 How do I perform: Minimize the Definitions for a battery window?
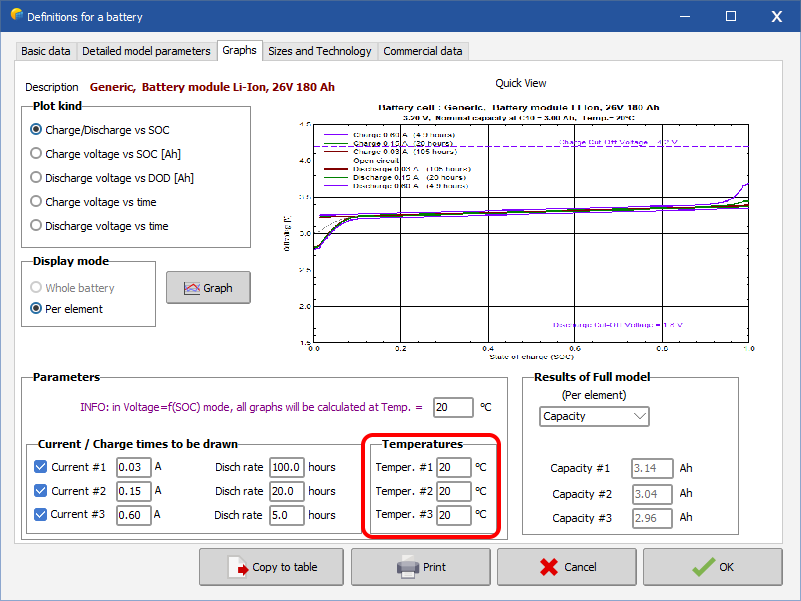685,16
